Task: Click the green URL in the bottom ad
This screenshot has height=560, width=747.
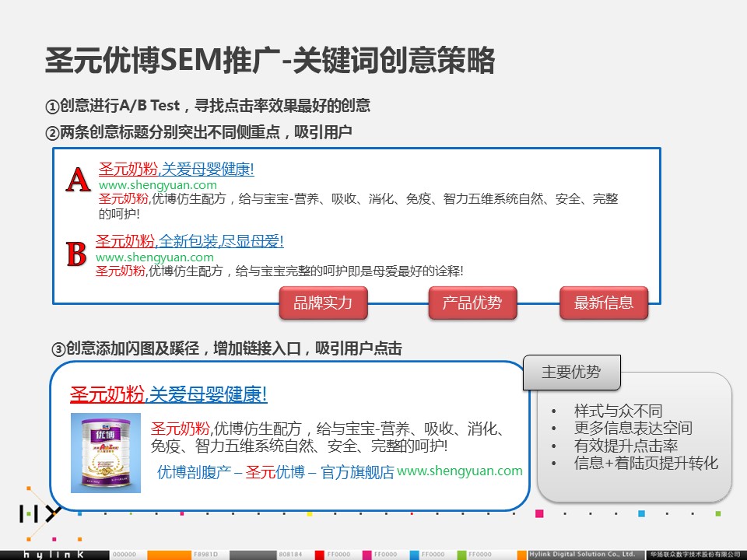Action: (x=460, y=471)
